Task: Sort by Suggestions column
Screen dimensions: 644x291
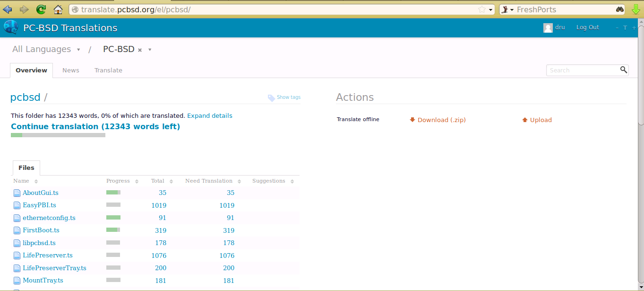Action: pos(273,181)
